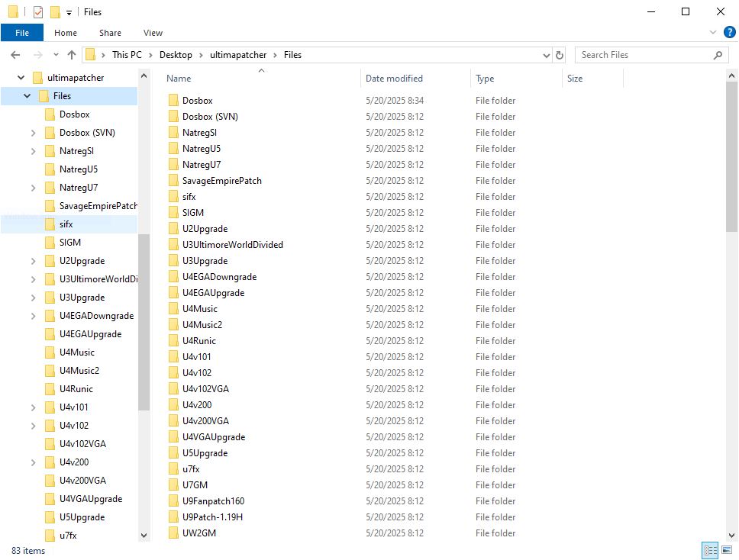Open Customize Quick Access Toolbar dropdown
Viewport: 739px width, 560px height.
(69, 13)
